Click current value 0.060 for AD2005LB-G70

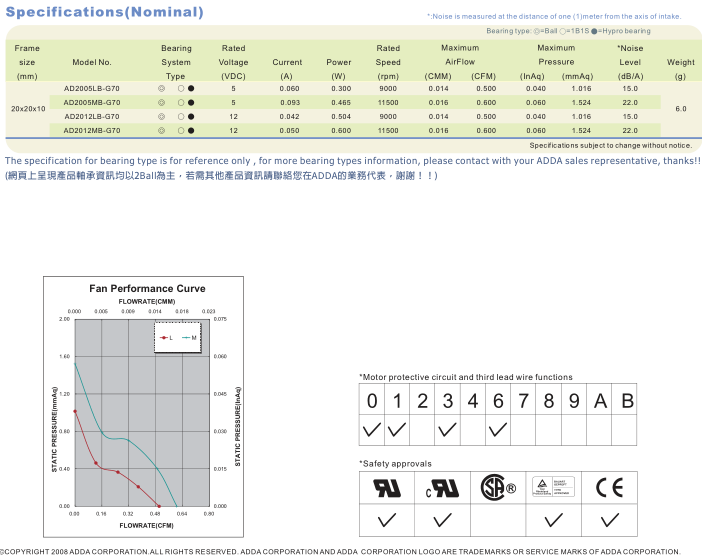click(x=289, y=89)
